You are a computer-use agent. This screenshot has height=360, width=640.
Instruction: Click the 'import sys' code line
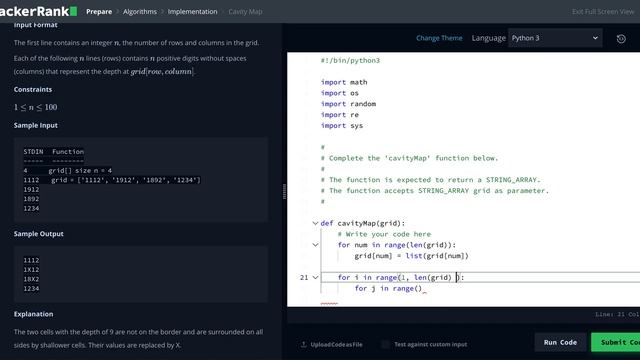click(x=342, y=126)
